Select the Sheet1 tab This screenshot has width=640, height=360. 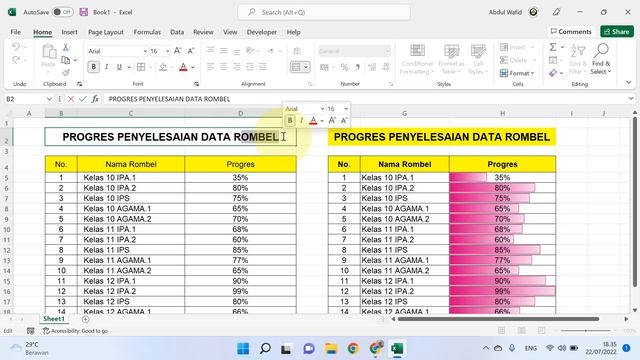tap(54, 319)
